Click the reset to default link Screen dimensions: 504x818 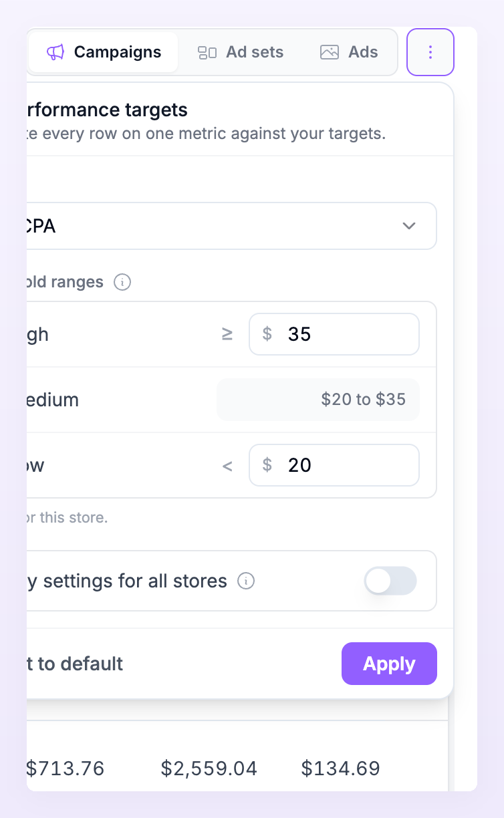coord(75,664)
